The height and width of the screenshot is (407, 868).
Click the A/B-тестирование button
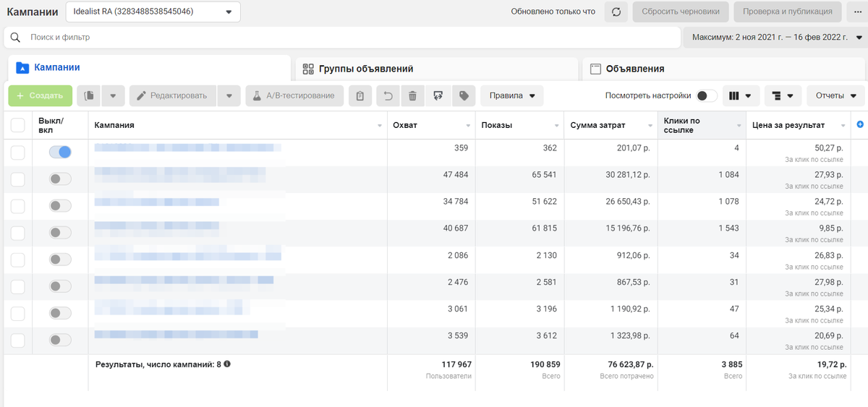click(x=294, y=95)
